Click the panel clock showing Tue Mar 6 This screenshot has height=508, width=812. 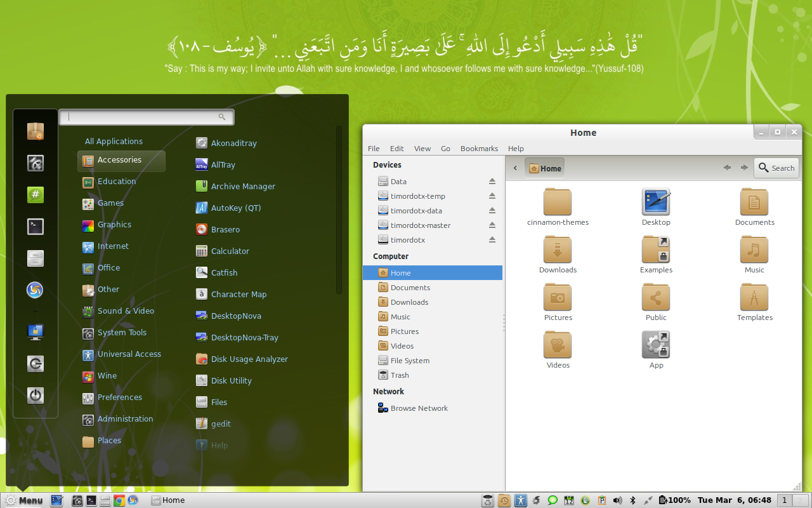[x=735, y=500]
